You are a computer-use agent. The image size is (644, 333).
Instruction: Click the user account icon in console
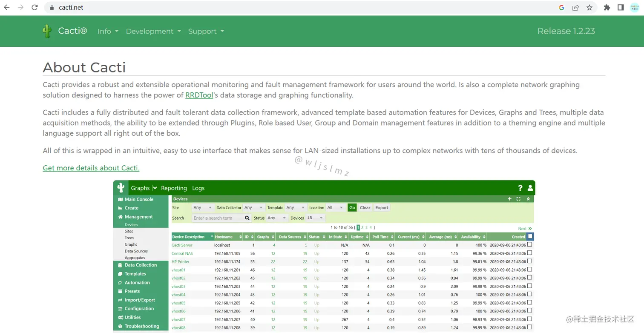[x=530, y=188]
